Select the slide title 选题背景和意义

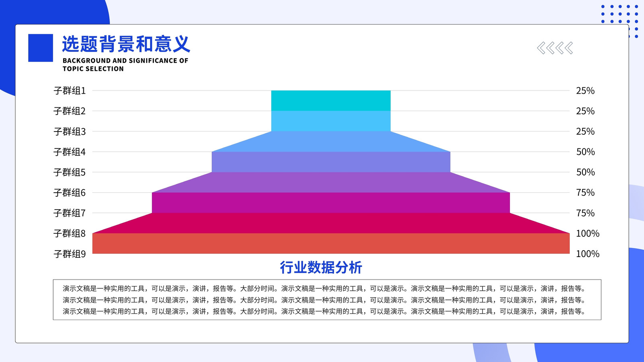(126, 44)
